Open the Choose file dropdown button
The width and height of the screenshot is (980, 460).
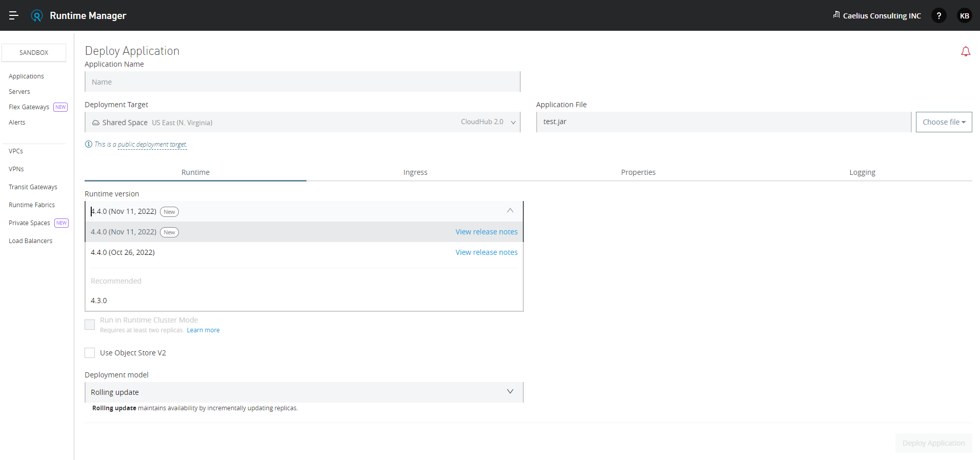point(944,122)
